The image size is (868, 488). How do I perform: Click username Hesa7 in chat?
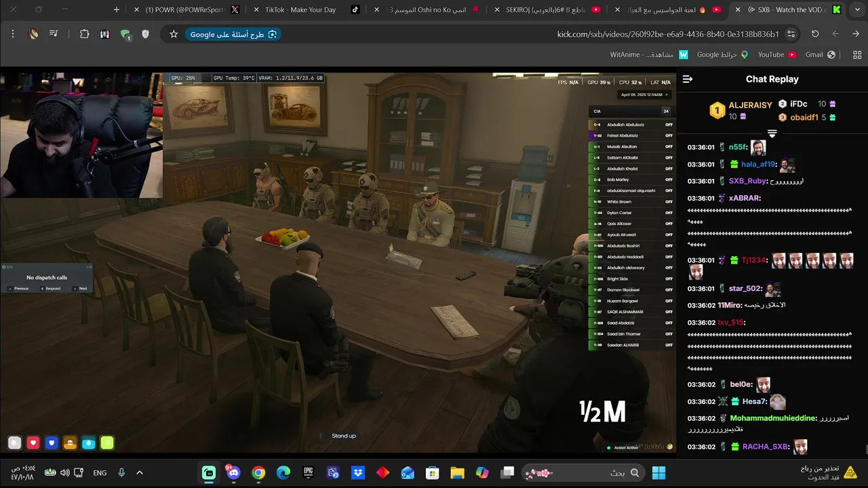pyautogui.click(x=755, y=401)
